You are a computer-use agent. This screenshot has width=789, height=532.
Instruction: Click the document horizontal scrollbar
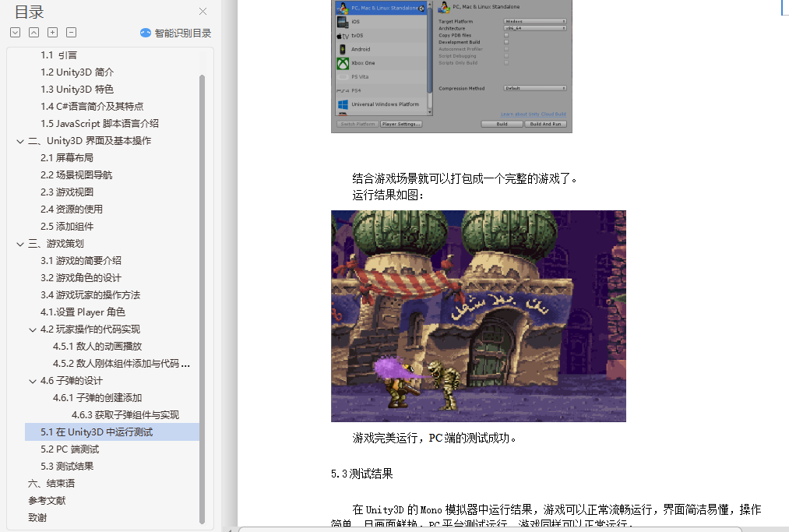(x=490, y=529)
